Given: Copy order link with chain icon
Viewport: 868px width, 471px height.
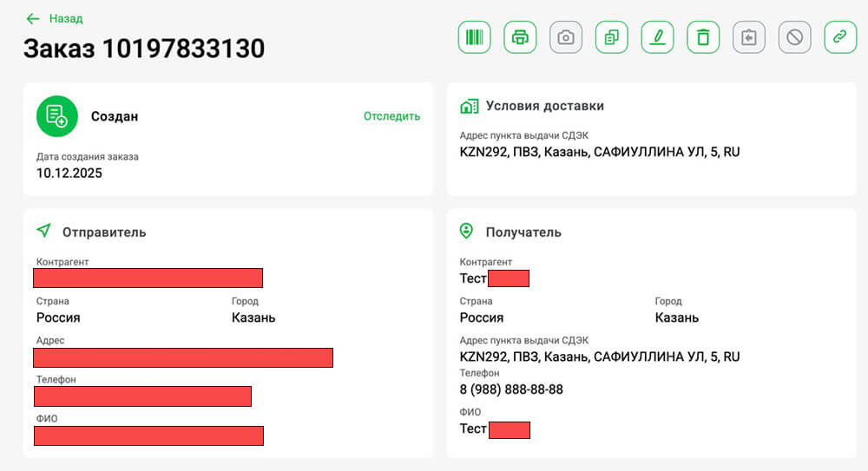Looking at the screenshot, I should coord(840,37).
